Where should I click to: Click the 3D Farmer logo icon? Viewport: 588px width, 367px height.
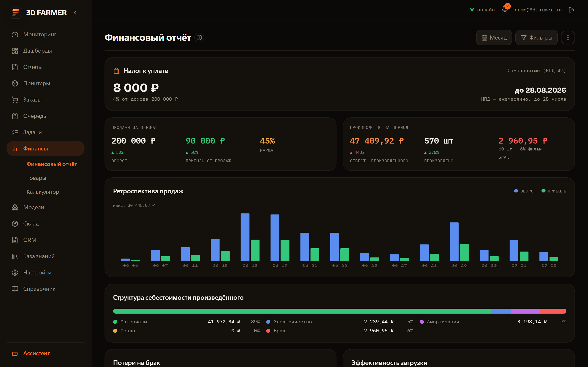coord(16,12)
